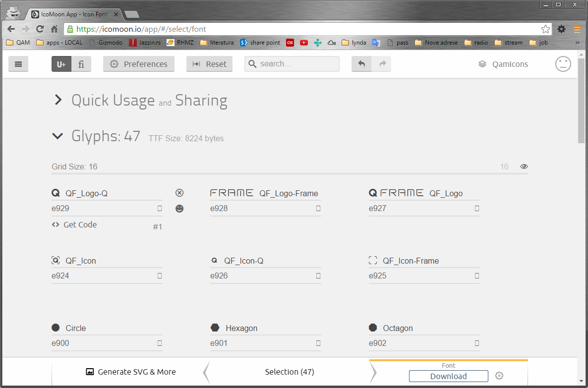Screen dimensions: 588x388
Task: Click the Preferences button
Action: 139,64
